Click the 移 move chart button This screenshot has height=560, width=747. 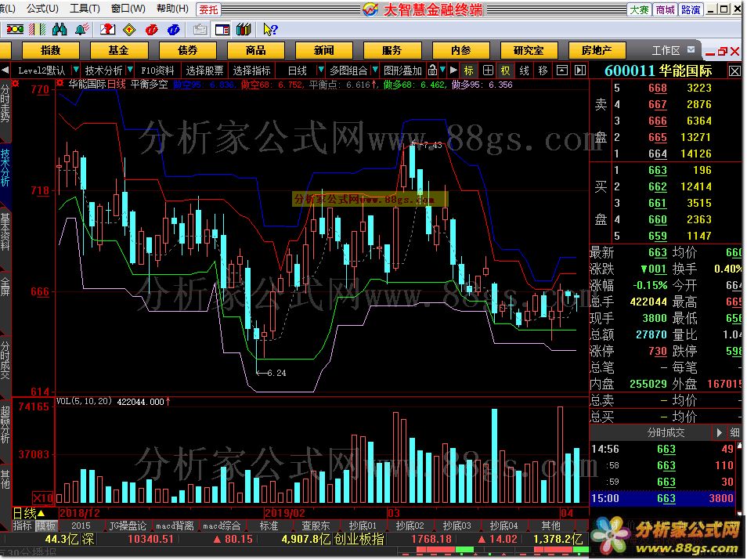point(543,70)
